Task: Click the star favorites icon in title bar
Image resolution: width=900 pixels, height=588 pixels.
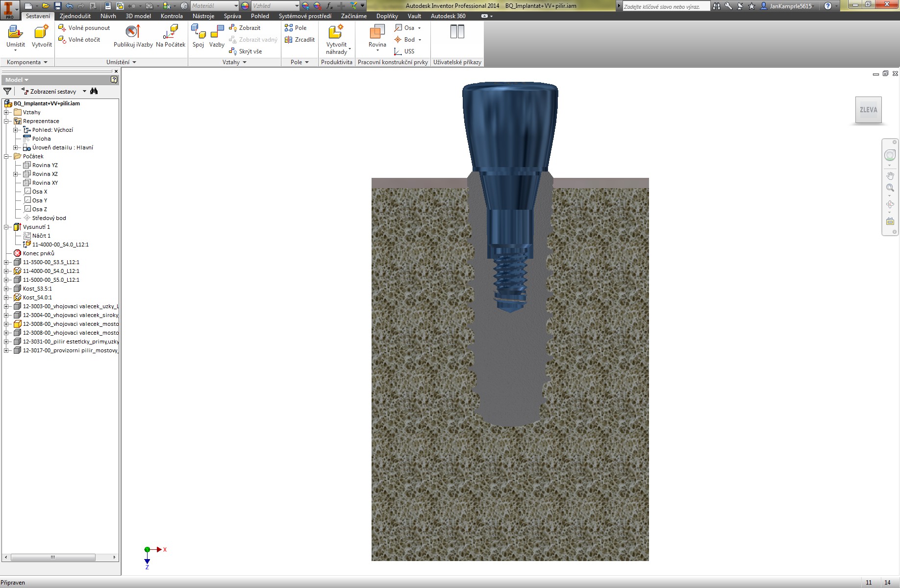Action: tap(752, 6)
